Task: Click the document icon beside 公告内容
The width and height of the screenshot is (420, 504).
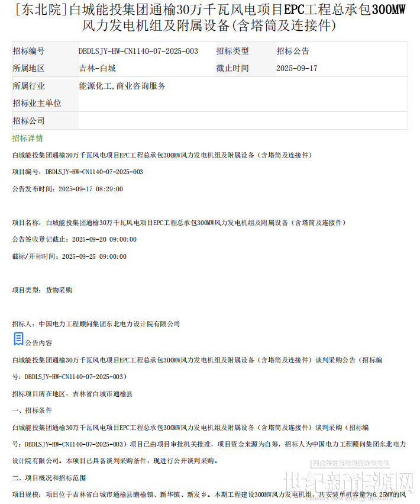Action: tap(18, 339)
